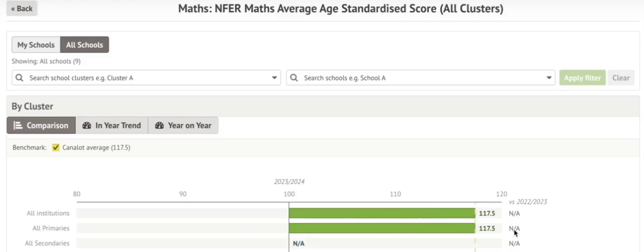Open the In Year Trend tab

pos(112,125)
